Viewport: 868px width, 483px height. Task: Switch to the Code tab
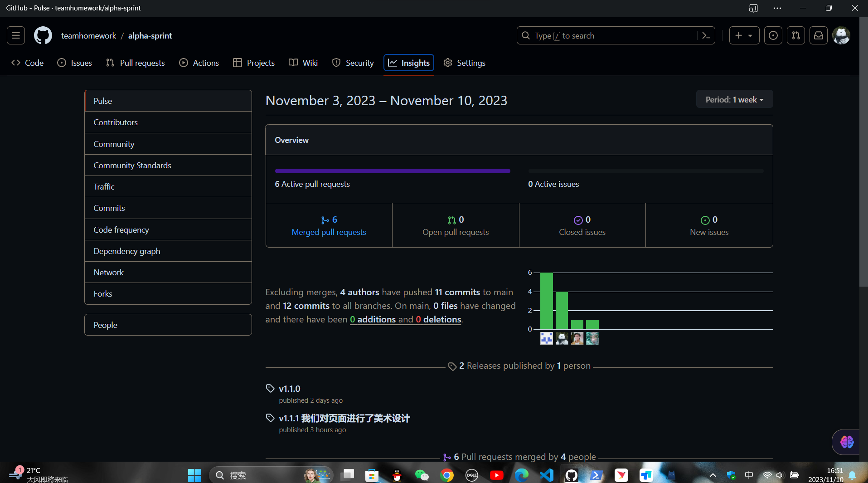[28, 63]
